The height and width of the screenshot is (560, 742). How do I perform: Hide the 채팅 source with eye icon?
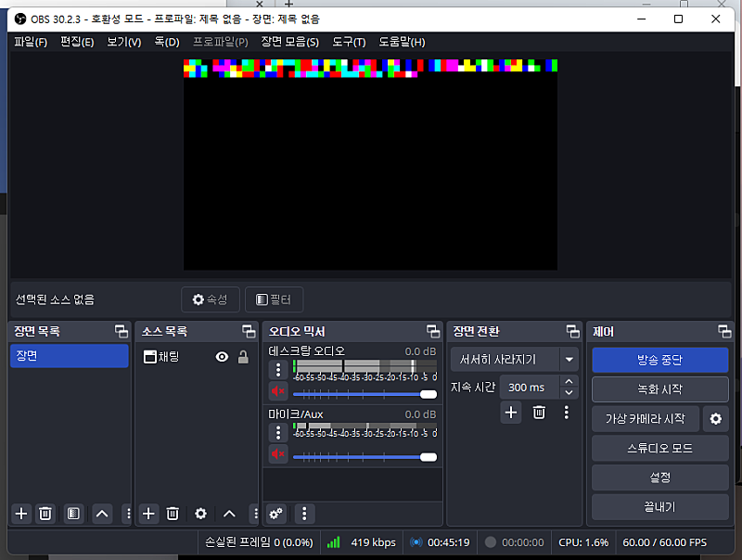point(222,357)
